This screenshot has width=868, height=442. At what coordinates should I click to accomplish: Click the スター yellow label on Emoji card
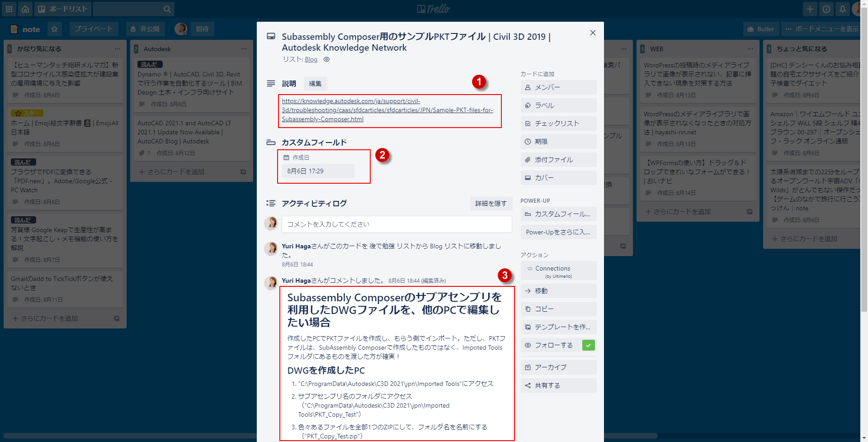click(27, 113)
